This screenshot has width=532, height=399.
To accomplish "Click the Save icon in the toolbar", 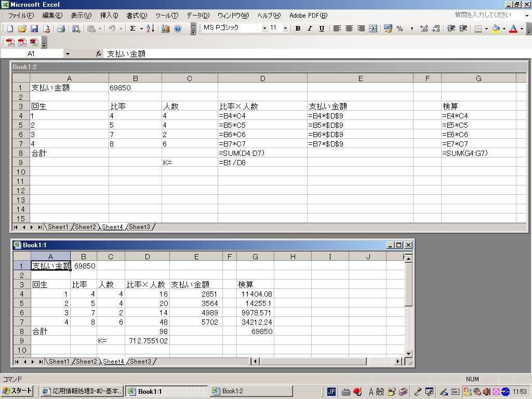I will coord(34,29).
